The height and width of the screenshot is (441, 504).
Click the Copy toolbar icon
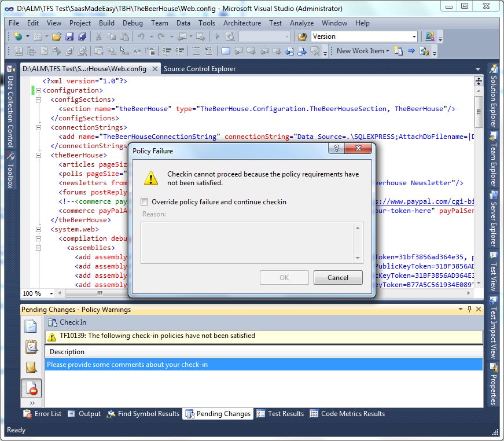[111, 36]
